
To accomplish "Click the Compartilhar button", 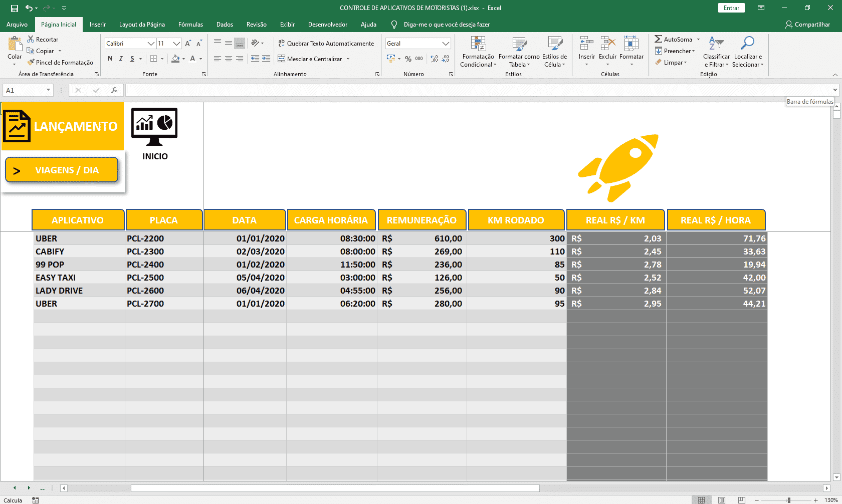I will coord(807,25).
